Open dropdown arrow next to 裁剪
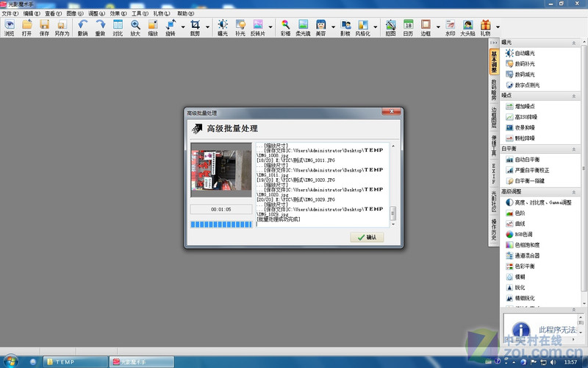Screen dimensions: 588x368 (207, 27)
